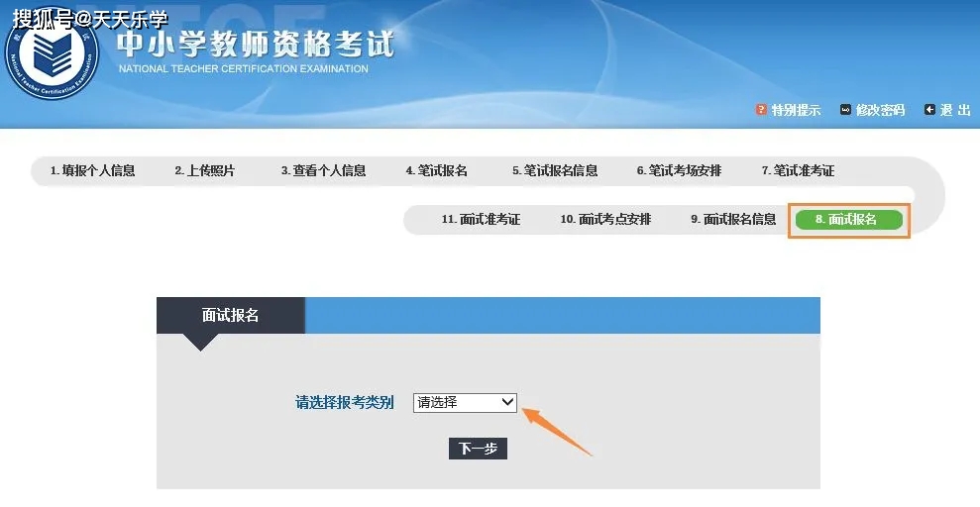Open the 特别提示 link

(x=796, y=110)
